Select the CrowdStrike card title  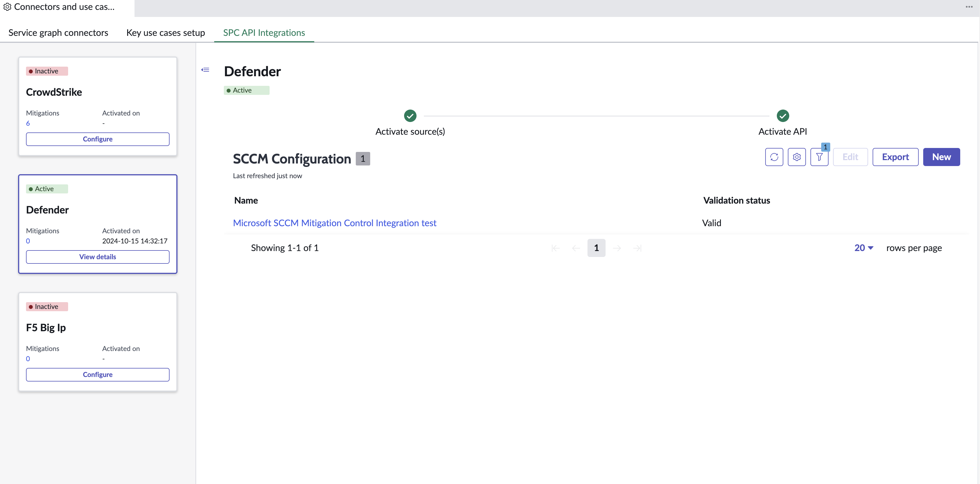[x=54, y=92]
